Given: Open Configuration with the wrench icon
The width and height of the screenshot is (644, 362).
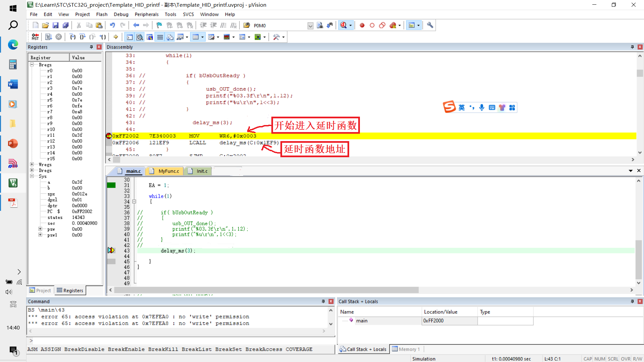Looking at the screenshot, I should pyautogui.click(x=430, y=25).
